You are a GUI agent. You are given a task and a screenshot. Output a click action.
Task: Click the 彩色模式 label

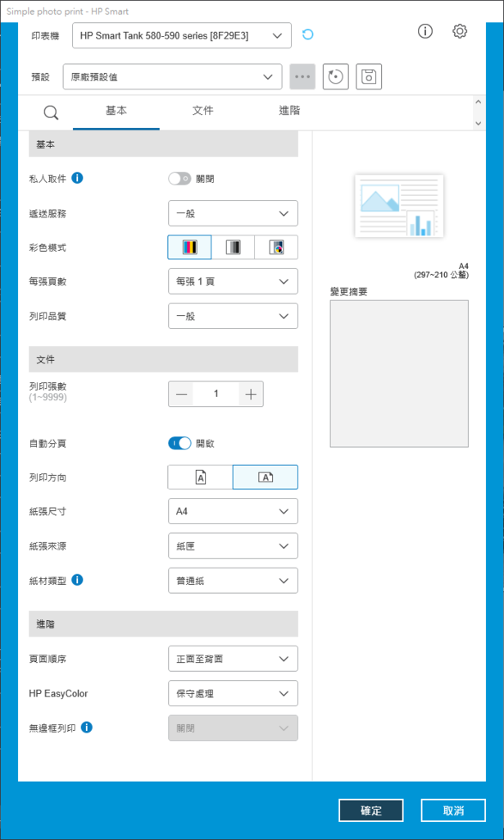48,248
